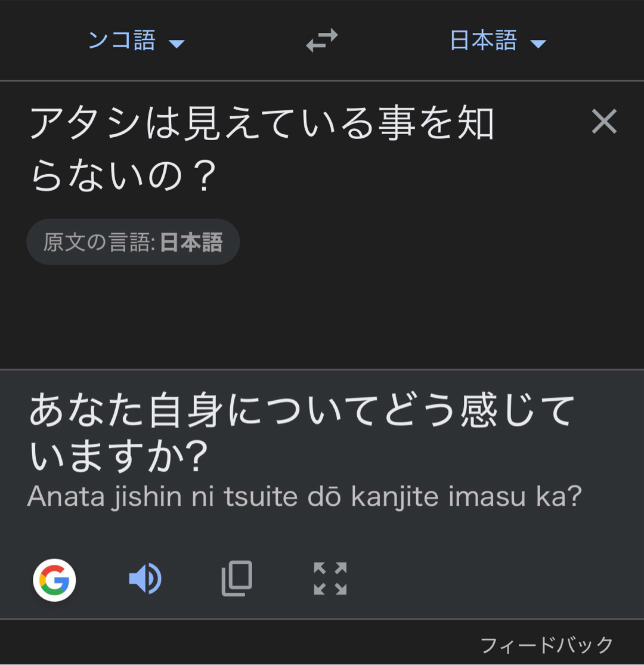Open the フィードバック link
This screenshot has height=665, width=644.
546,645
